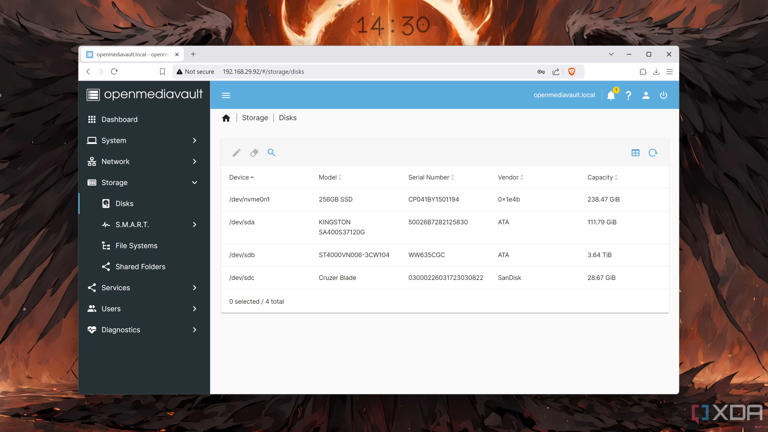
Task: Open Shared Folders in the sidebar
Action: point(140,267)
